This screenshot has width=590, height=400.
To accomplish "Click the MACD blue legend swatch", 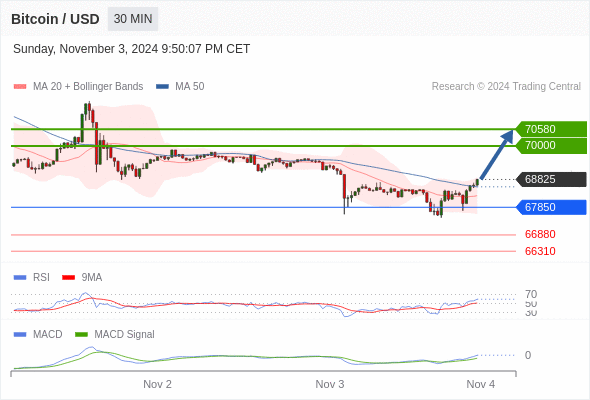I will click(20, 335).
